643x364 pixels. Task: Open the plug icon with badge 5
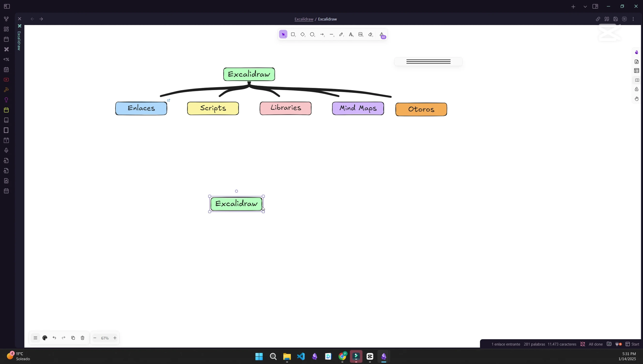tap(618, 344)
